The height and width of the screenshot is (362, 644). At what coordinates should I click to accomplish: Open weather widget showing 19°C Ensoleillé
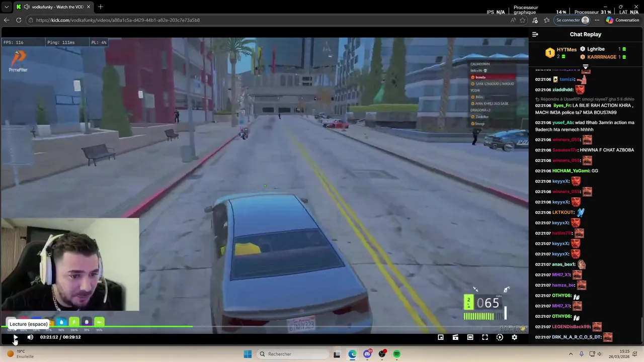click(x=20, y=354)
